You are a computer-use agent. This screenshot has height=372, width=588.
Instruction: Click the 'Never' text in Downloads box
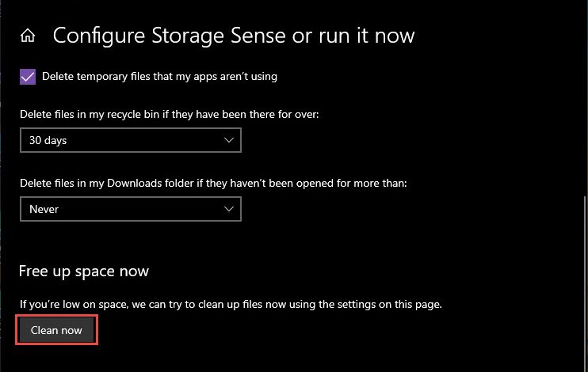click(44, 209)
